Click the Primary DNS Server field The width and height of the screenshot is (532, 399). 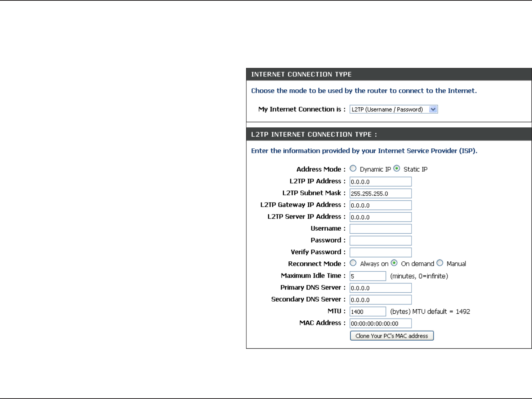381,288
